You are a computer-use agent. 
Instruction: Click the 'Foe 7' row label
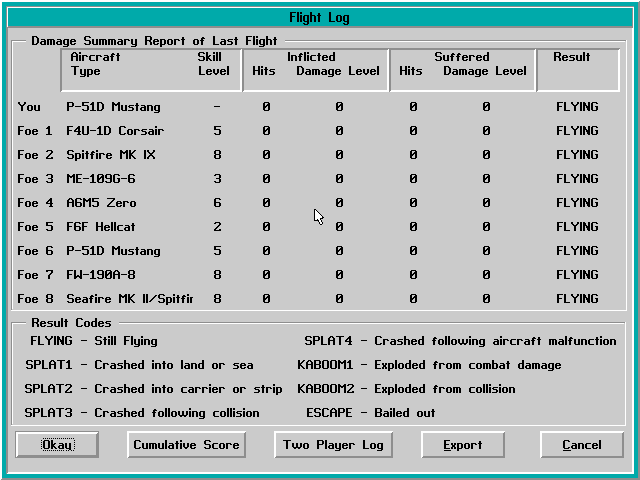pos(35,275)
